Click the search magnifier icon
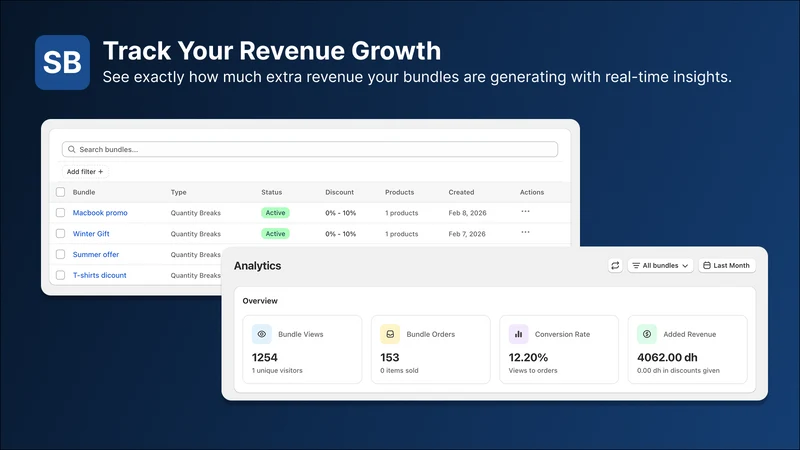 pyautogui.click(x=71, y=149)
